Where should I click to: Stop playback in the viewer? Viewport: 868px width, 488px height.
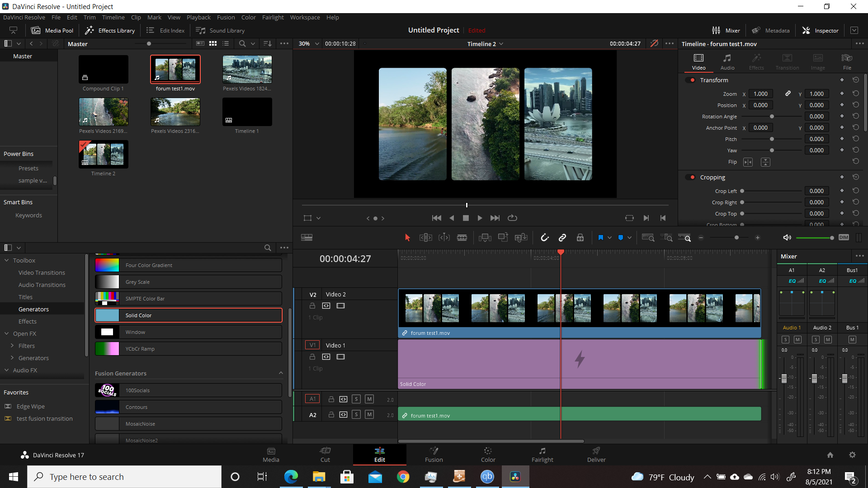(466, 218)
